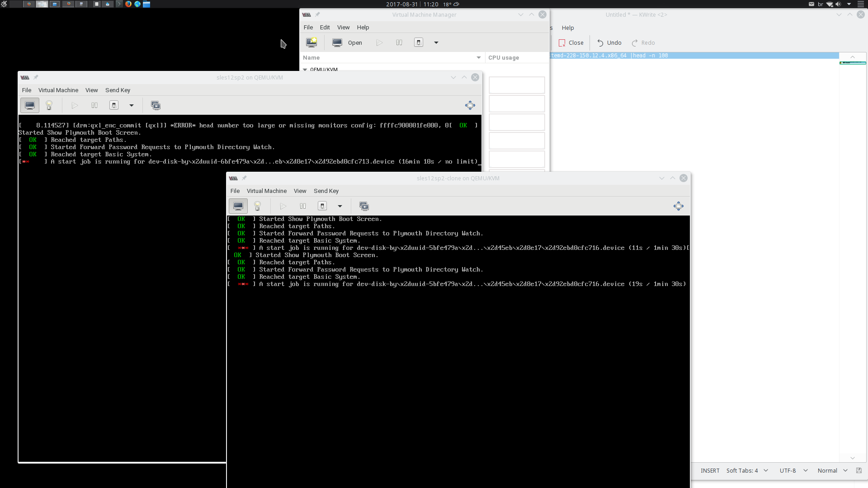This screenshot has height=488, width=868.
Task: Collapse the QEMU/KVM connection row
Action: (305, 70)
